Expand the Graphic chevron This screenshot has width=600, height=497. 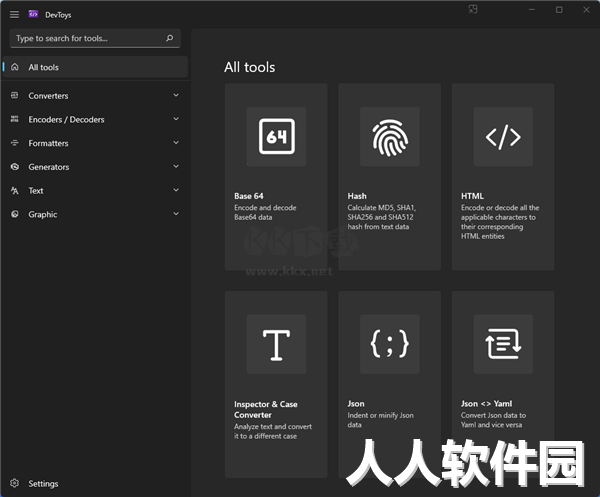[x=176, y=213]
